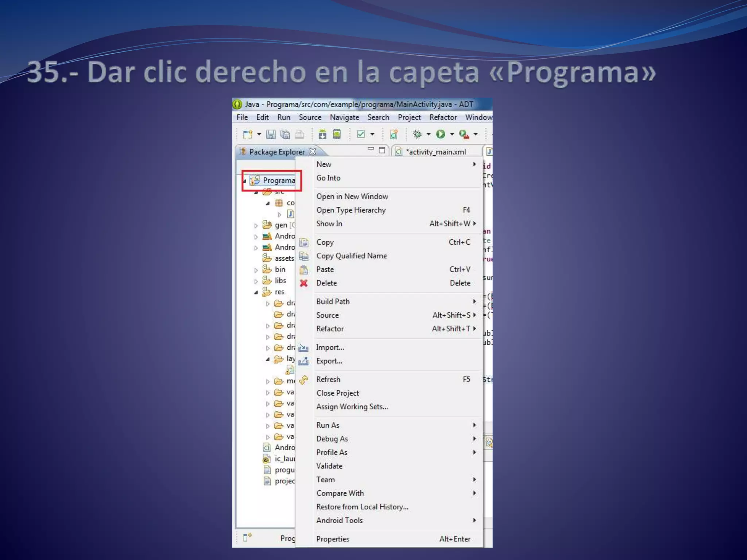Viewport: 747px width, 560px height.
Task: Open the Refactor menu in menu bar
Action: coord(443,117)
